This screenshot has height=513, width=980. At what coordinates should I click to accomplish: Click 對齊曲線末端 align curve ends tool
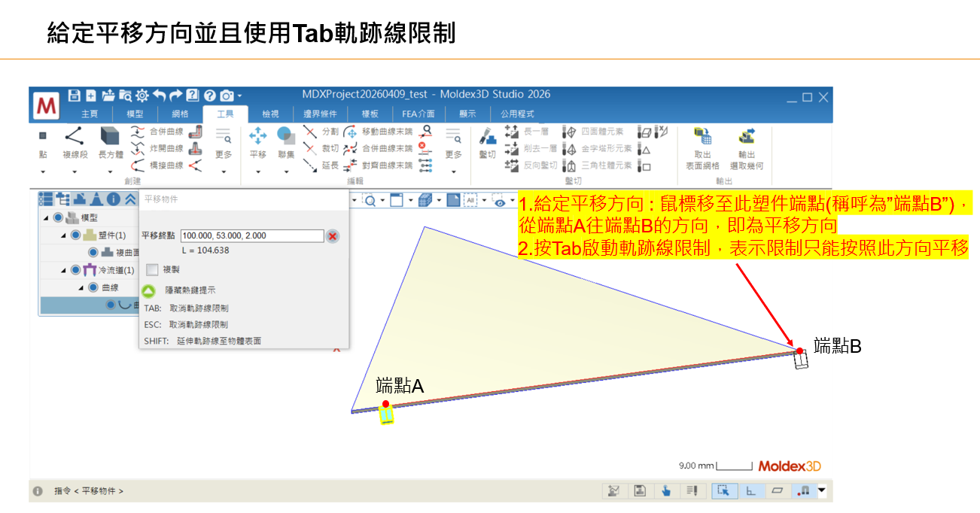pyautogui.click(x=378, y=165)
